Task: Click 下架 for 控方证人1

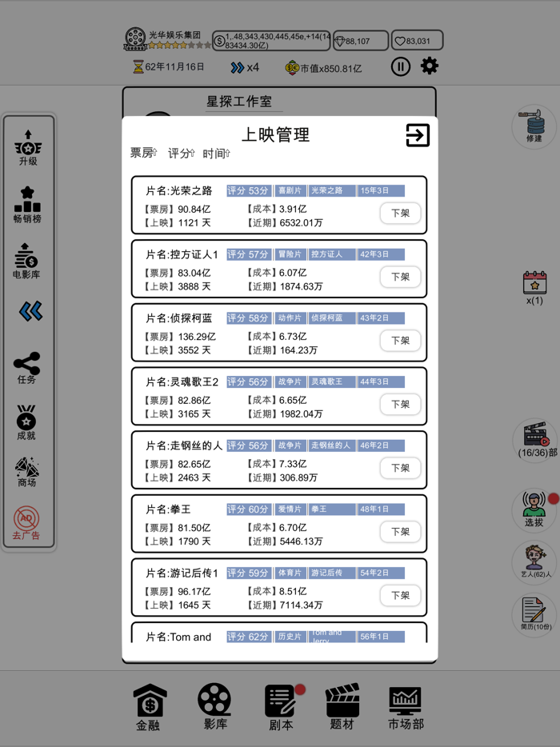Action: click(x=400, y=277)
